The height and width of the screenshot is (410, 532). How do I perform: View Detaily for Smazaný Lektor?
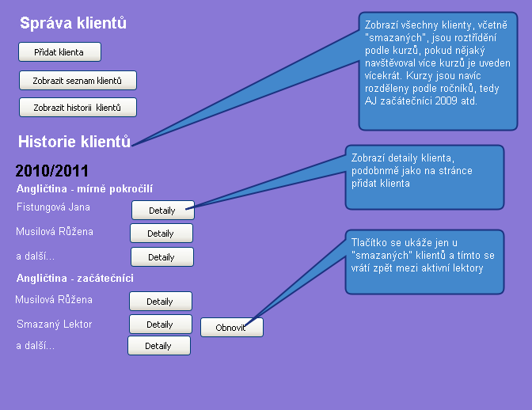click(160, 325)
